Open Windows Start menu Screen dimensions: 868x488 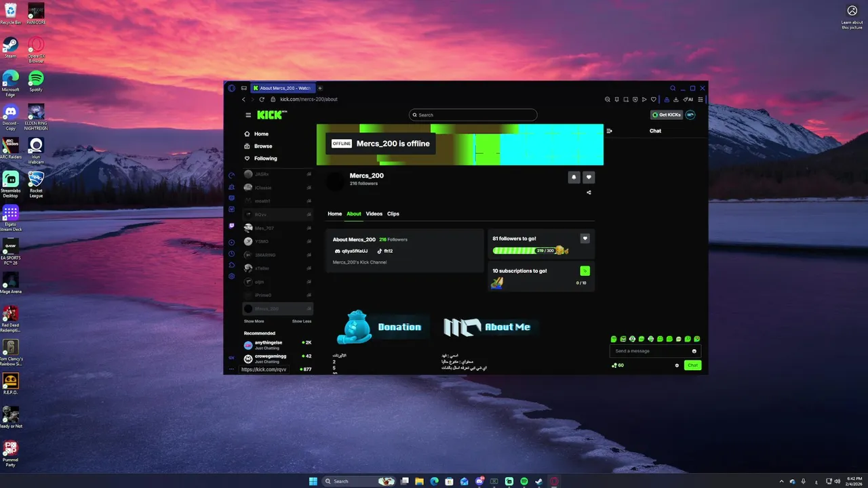coord(313,481)
